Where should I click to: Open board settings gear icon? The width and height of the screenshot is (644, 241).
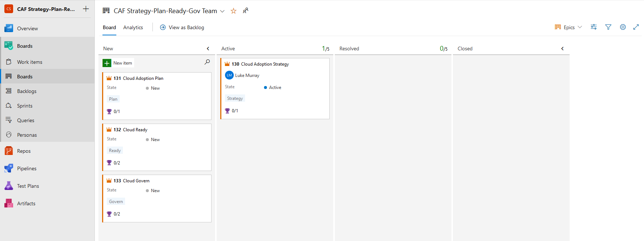[623, 27]
